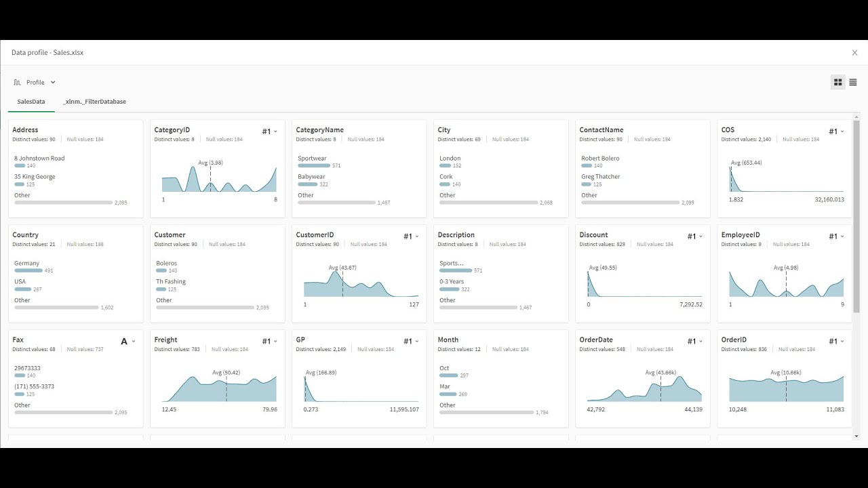Click the Address card title
868x488 pixels.
pyautogui.click(x=25, y=130)
